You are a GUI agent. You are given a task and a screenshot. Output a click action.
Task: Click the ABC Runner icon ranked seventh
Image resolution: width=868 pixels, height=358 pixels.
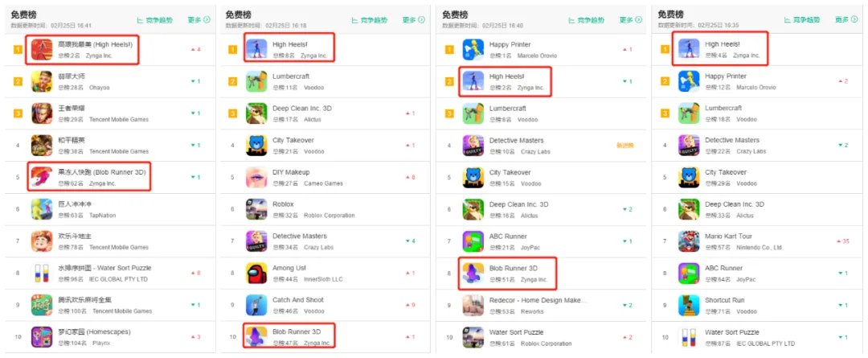pyautogui.click(x=473, y=241)
